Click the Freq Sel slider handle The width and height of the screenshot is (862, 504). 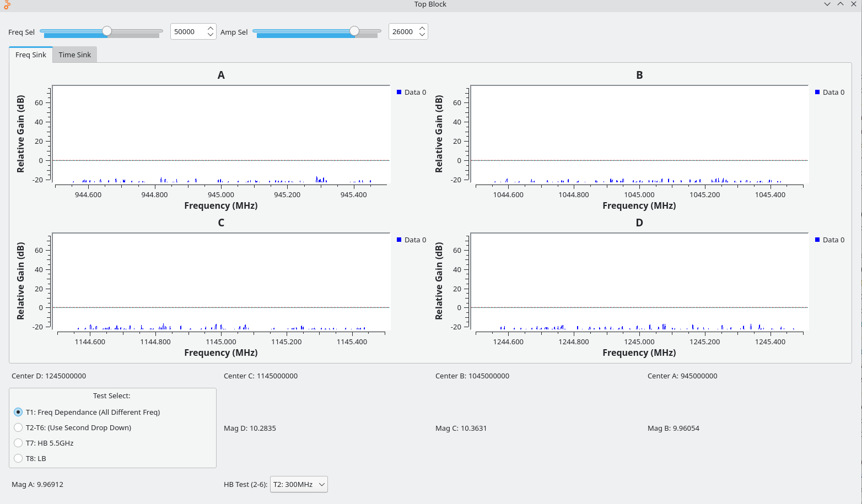coord(107,31)
